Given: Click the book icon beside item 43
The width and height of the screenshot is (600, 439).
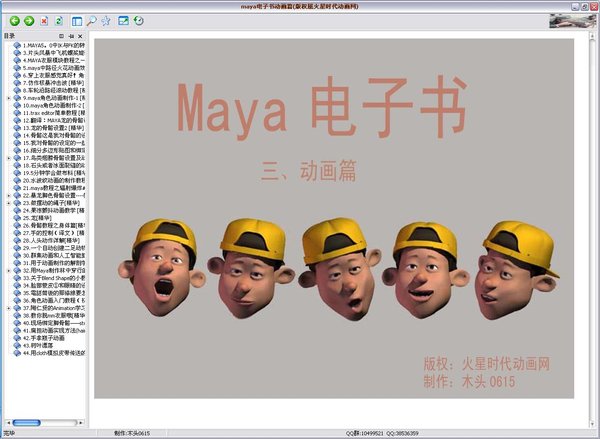Looking at the screenshot, I should point(17,345).
